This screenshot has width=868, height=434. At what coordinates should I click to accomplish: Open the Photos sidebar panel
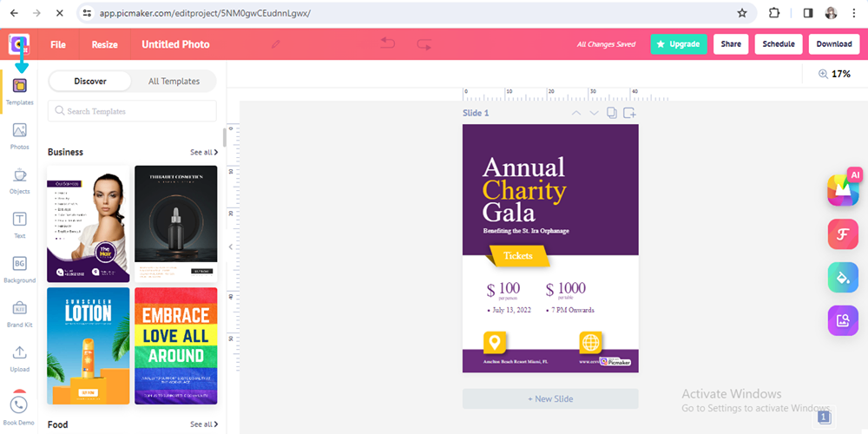[20, 136]
